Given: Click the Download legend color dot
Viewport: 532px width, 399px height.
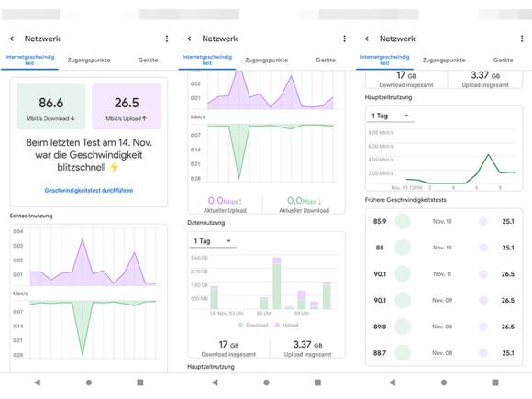Looking at the screenshot, I should click(240, 325).
